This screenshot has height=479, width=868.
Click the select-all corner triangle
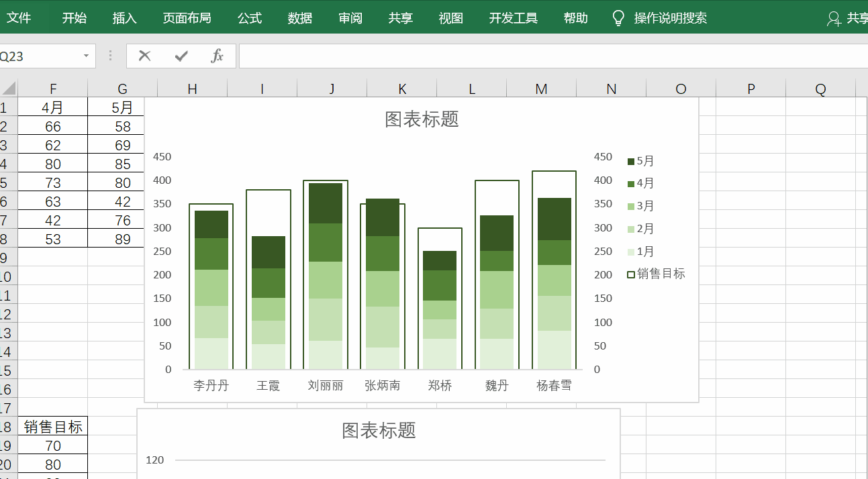pos(9,89)
